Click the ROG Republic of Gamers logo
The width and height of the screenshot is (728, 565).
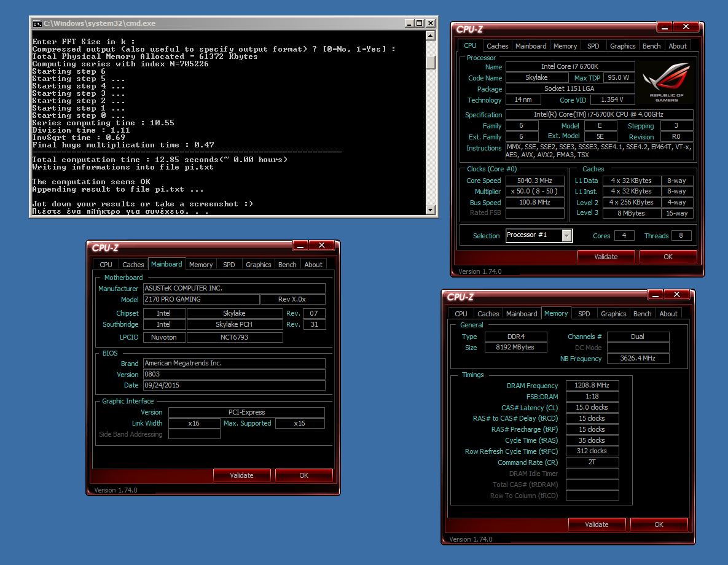667,83
